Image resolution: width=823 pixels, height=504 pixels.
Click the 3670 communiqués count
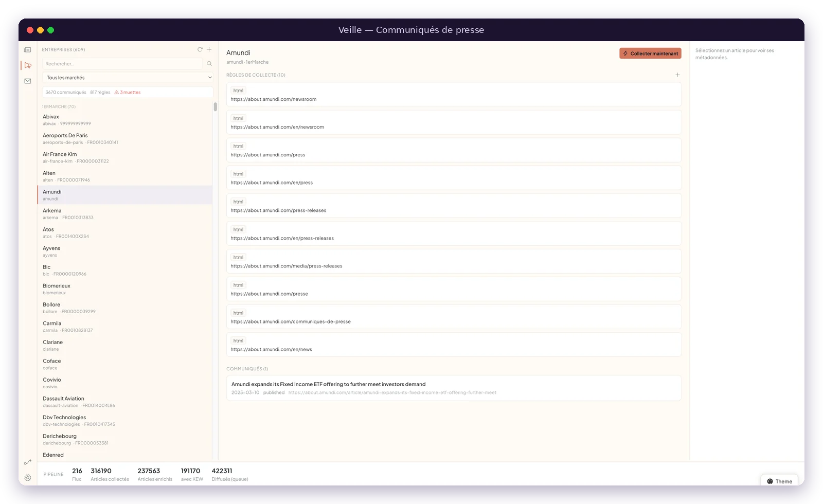click(x=66, y=93)
